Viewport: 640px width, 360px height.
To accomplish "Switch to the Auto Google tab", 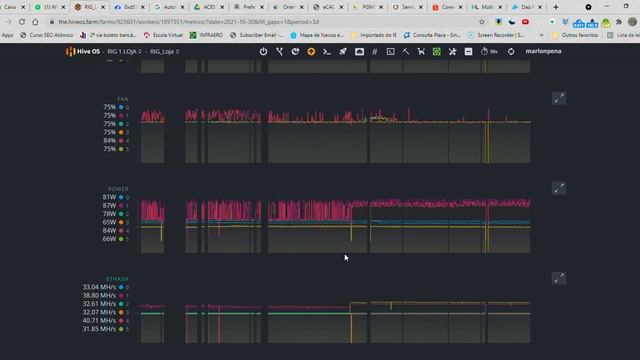I will tap(168, 7).
